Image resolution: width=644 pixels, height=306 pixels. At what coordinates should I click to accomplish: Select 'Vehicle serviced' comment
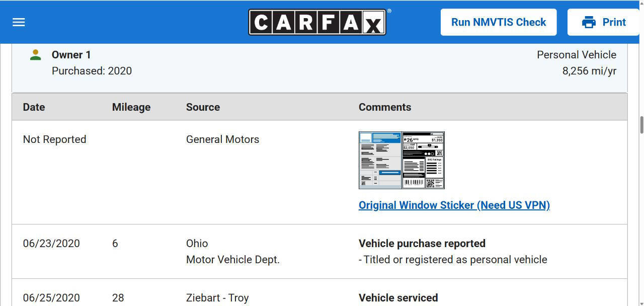point(398,298)
